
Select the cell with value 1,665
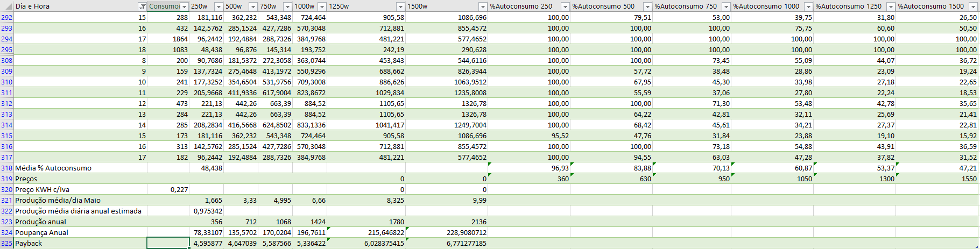207,200
